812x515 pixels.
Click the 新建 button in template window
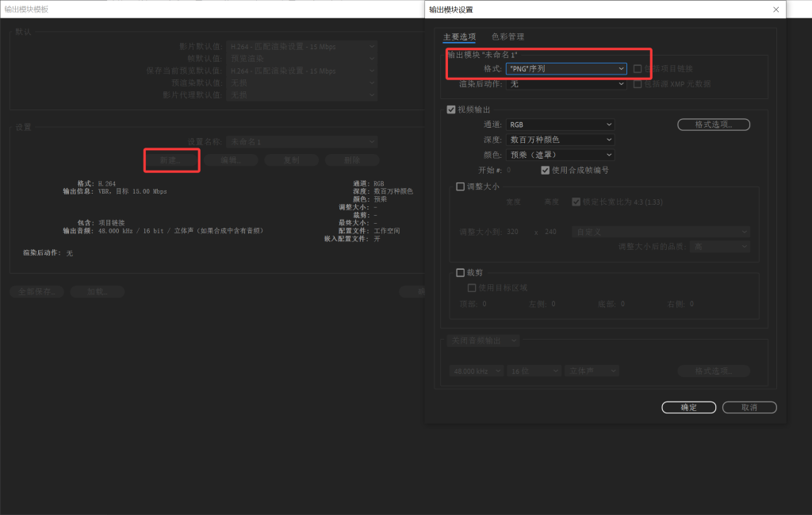coord(171,159)
